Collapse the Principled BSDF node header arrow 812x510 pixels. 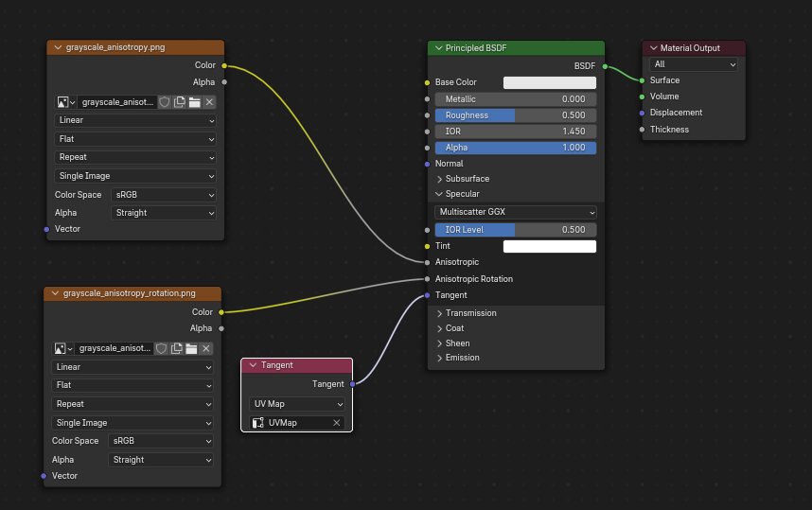coord(439,48)
